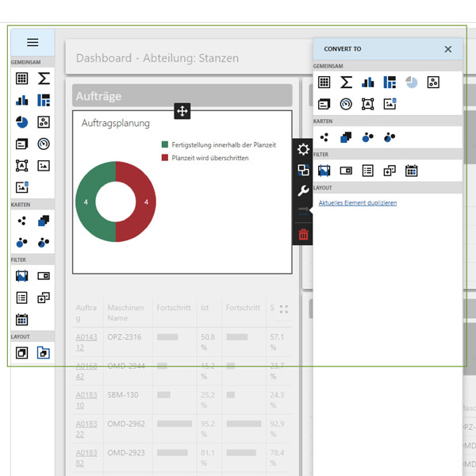Select the Text Box item in the left toolbox
Image resolution: width=476 pixels, height=476 pixels.
(22, 166)
